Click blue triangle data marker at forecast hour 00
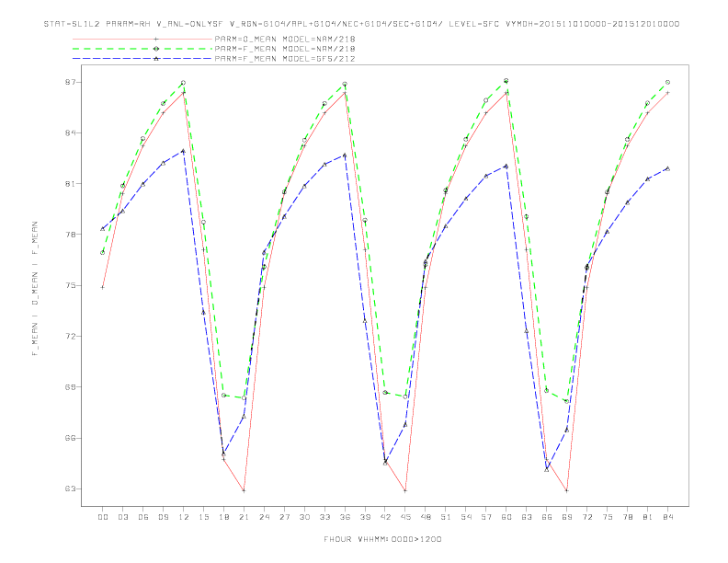 [x=103, y=228]
